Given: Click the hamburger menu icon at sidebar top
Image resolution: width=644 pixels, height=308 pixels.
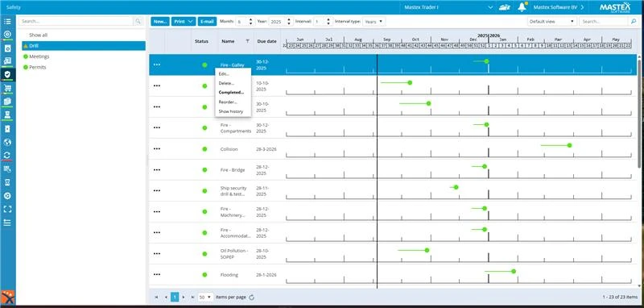Looking at the screenshot, I should point(7,22).
